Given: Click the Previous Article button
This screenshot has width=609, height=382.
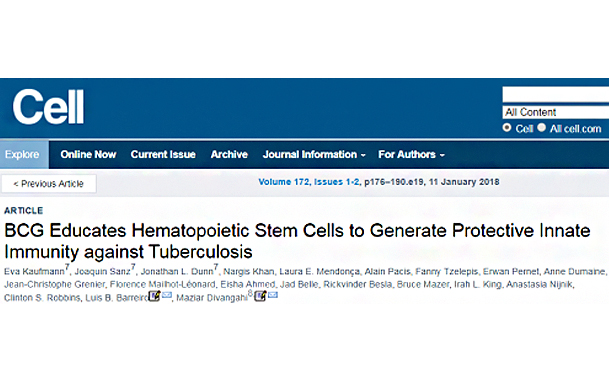Looking at the screenshot, I should [49, 184].
